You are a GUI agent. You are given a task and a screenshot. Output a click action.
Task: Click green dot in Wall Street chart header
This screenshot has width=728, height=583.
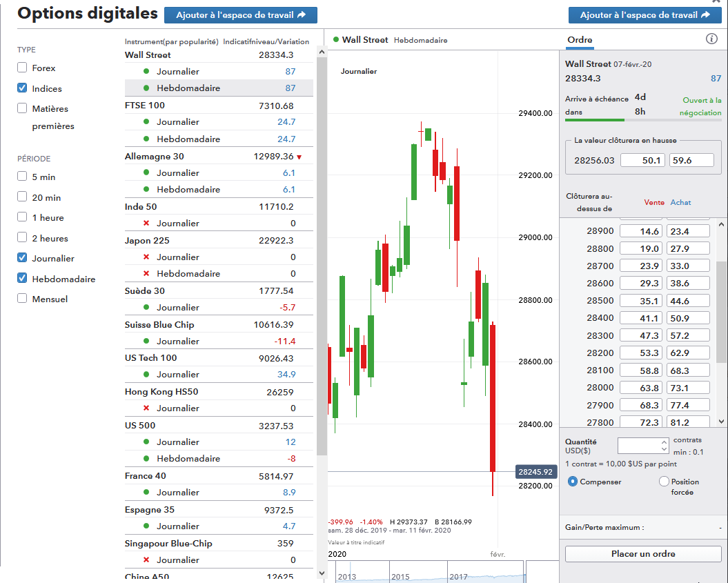point(335,39)
